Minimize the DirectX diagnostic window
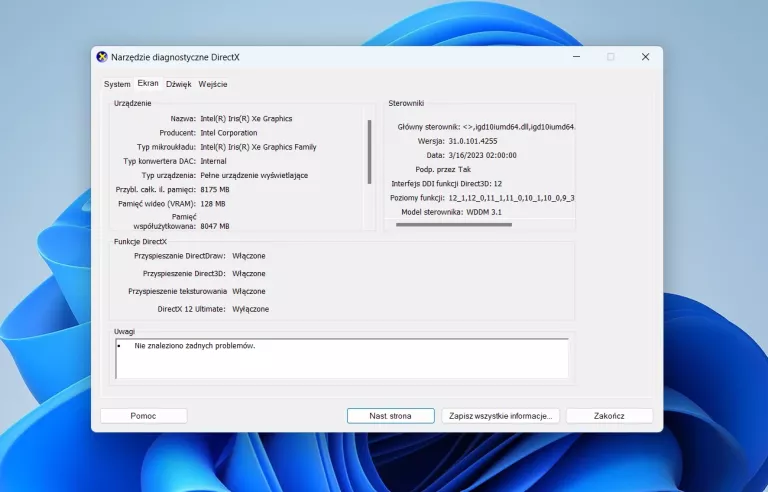 [x=576, y=57]
